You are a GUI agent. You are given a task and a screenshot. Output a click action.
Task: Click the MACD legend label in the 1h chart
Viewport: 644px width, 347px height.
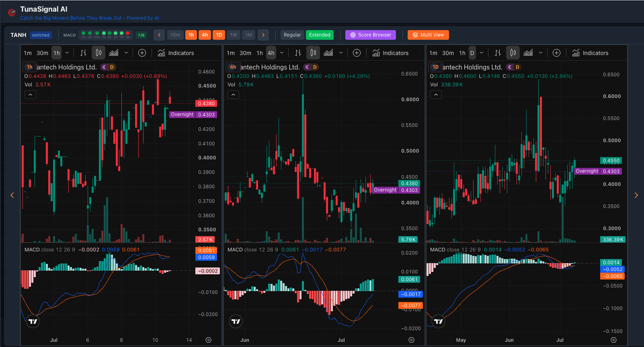click(x=32, y=249)
